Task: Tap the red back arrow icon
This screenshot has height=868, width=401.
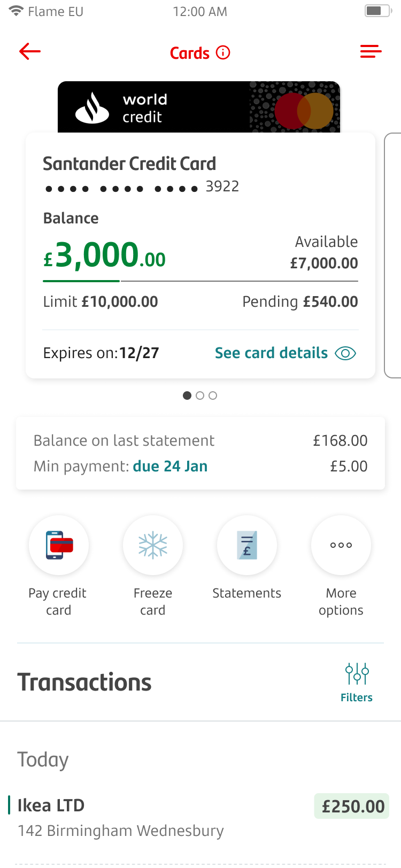Action: (30, 51)
